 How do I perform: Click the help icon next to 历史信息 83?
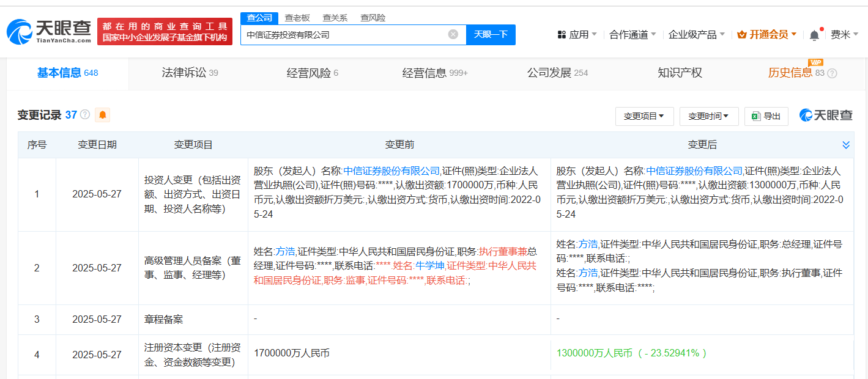click(832, 73)
